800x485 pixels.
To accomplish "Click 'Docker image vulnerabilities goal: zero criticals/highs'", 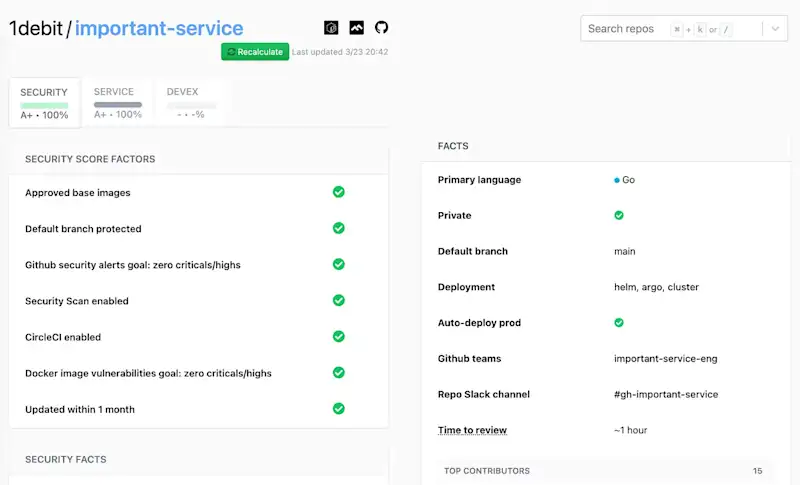I will 148,373.
